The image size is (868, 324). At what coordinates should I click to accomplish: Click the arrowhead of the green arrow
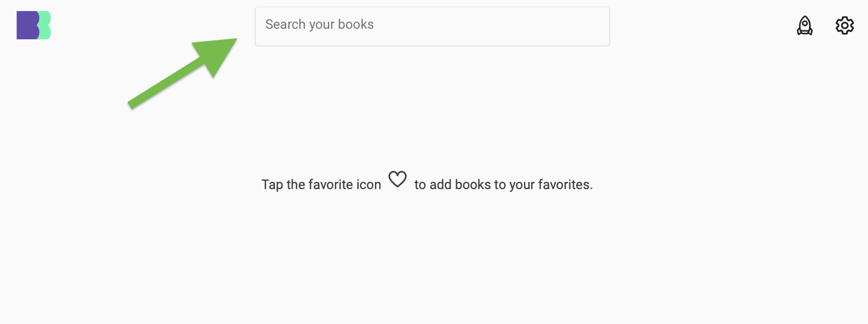click(218, 55)
